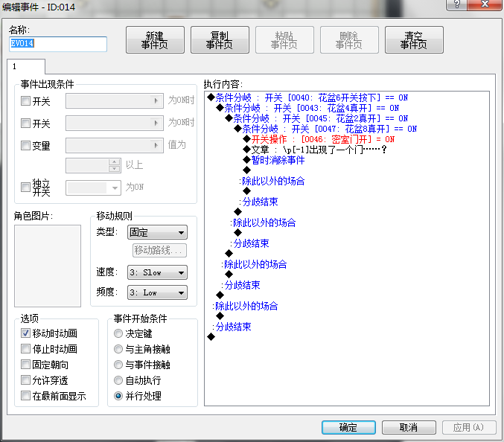504x442 pixels.
Task: Select the 与事件接触 trigger radio button
Action: 118,365
